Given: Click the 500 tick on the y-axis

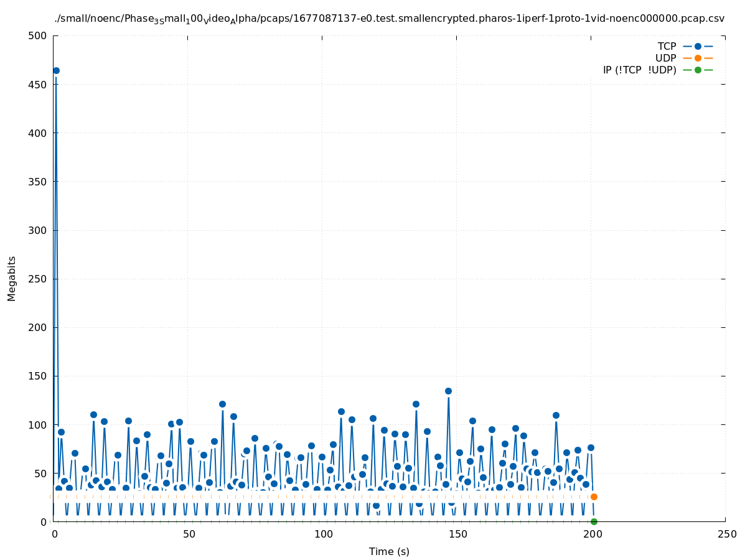Looking at the screenshot, I should [x=37, y=35].
